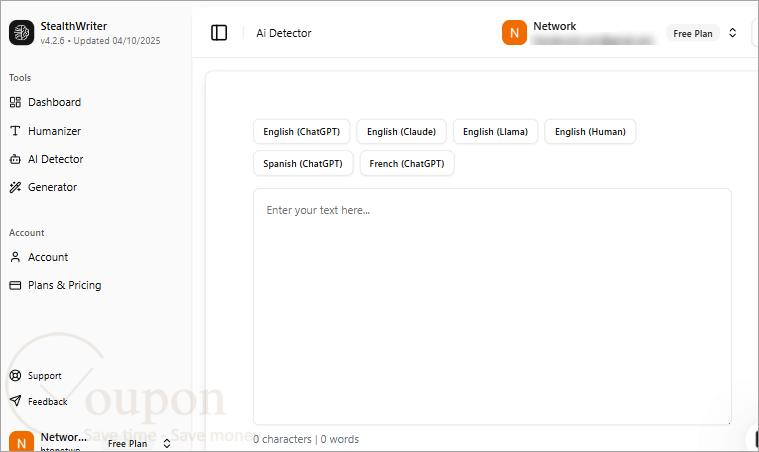The image size is (759, 452).
Task: Click the Humanizer text icon
Action: 15,131
